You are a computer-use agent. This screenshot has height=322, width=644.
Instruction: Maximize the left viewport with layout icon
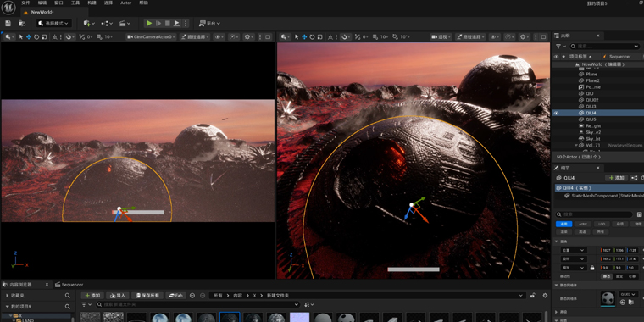tap(268, 37)
